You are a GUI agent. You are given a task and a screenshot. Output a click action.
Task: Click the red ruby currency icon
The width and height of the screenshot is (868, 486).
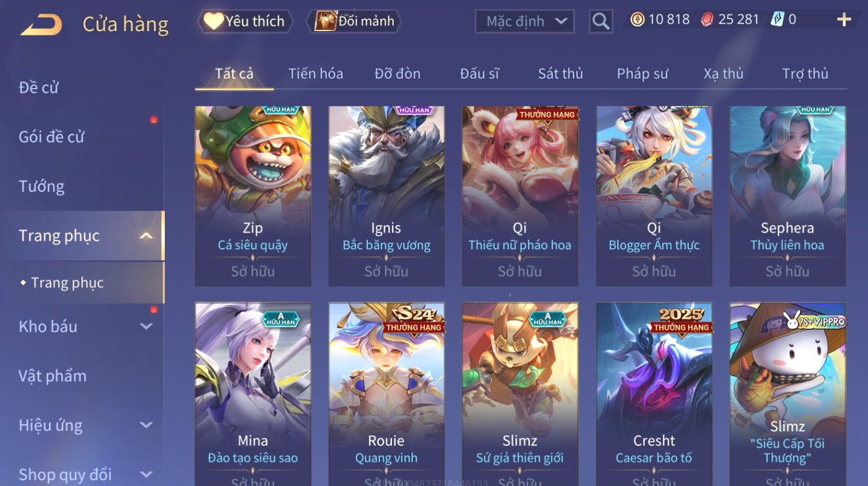707,20
